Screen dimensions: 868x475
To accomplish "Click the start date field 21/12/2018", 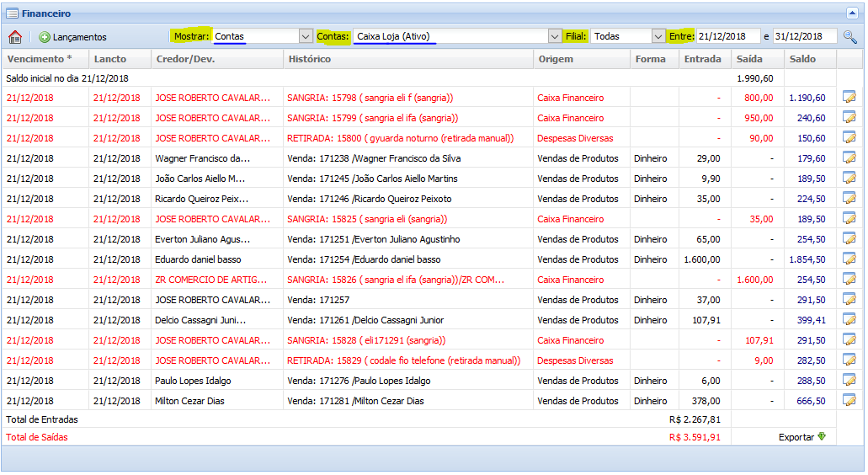I will pos(728,36).
